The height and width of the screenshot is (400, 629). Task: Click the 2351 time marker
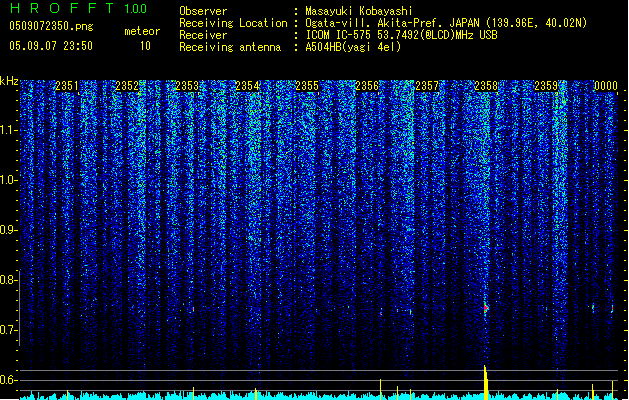click(67, 86)
